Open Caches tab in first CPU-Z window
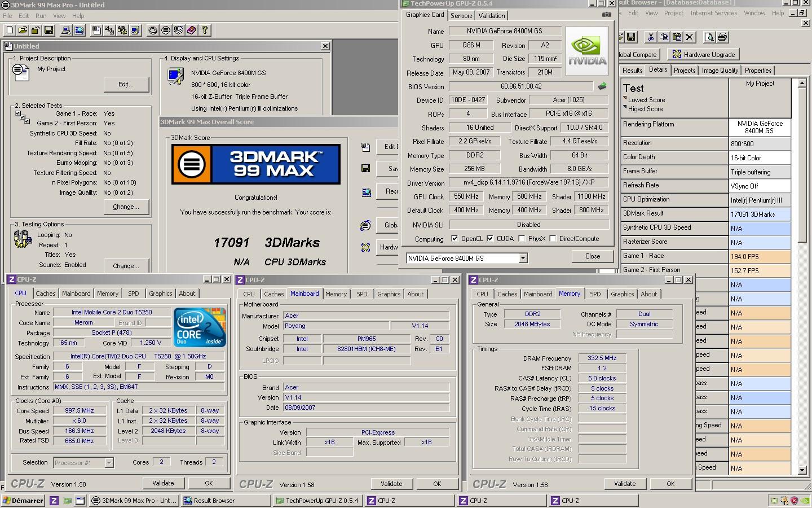The image size is (812, 508). (x=46, y=294)
